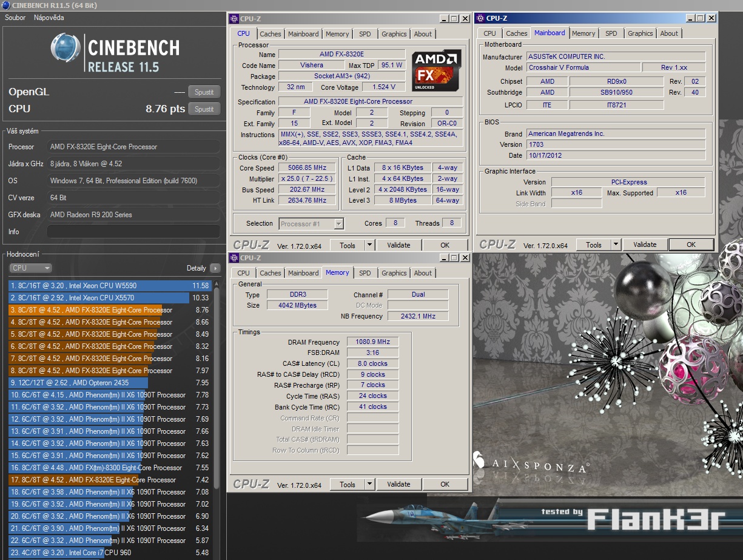Screen dimensions: 743x560
Task: Click Tools button in CPU window
Action: pos(348,245)
